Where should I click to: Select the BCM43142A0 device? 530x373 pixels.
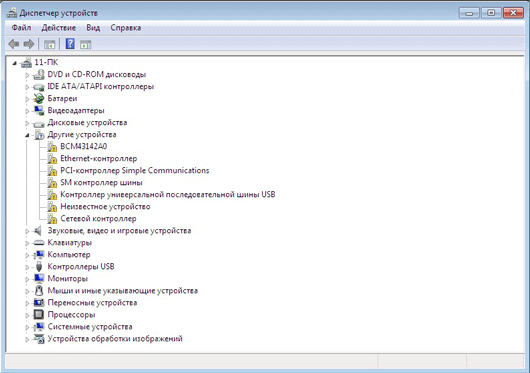pos(83,146)
